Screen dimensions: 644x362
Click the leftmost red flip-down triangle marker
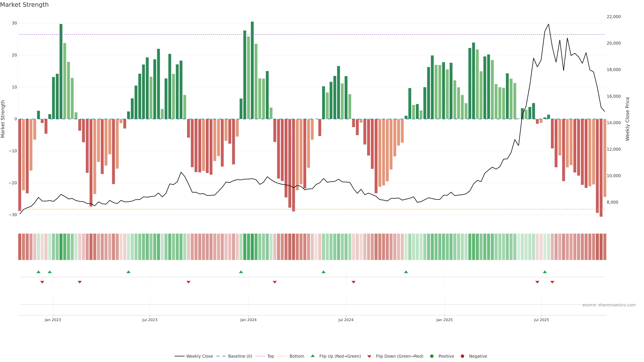click(x=42, y=282)
